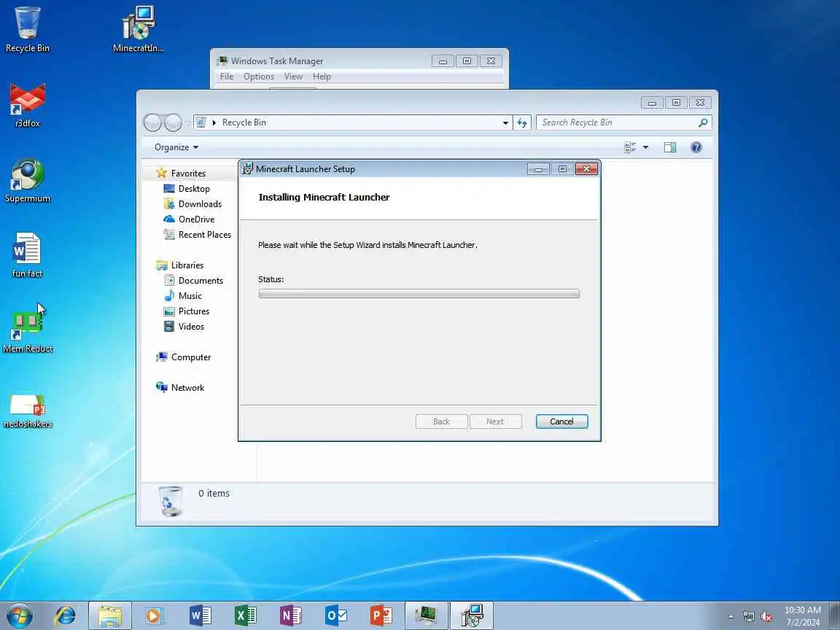Expand the address bar history dropdown
840x630 pixels.
point(505,122)
